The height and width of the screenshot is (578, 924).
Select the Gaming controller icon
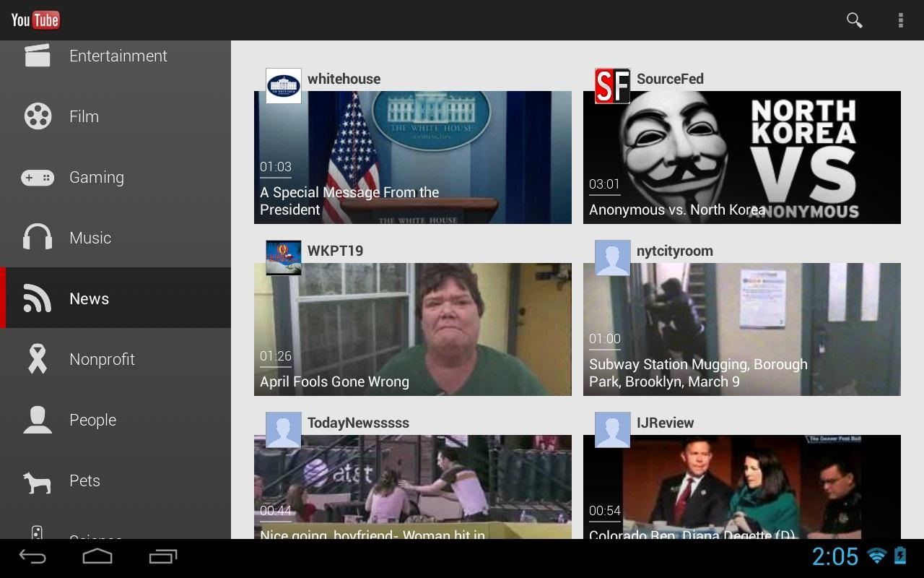pyautogui.click(x=38, y=177)
